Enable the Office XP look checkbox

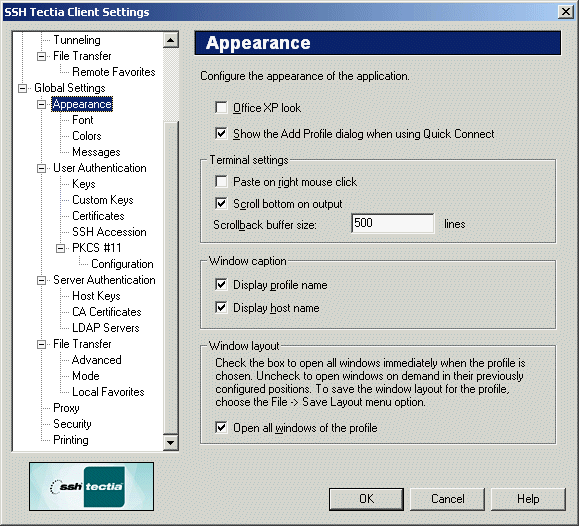click(x=221, y=108)
